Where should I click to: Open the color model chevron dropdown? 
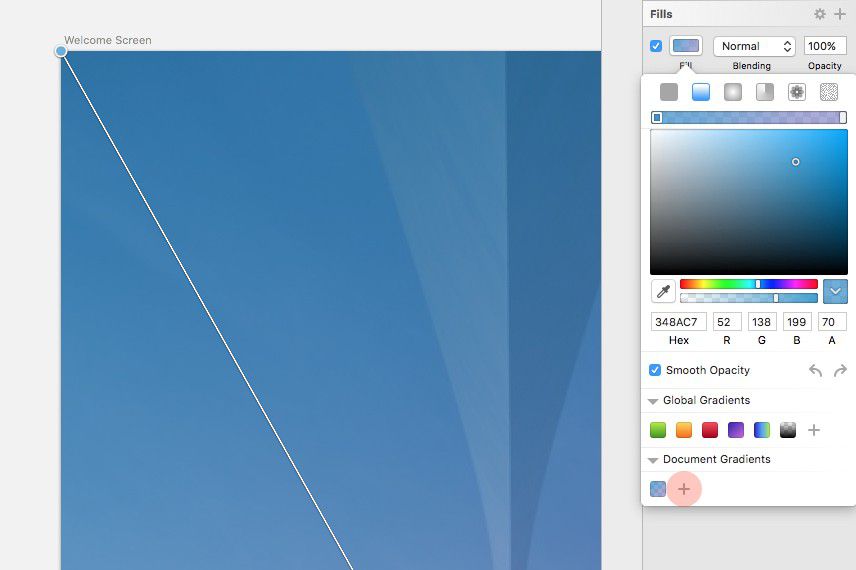(x=835, y=291)
